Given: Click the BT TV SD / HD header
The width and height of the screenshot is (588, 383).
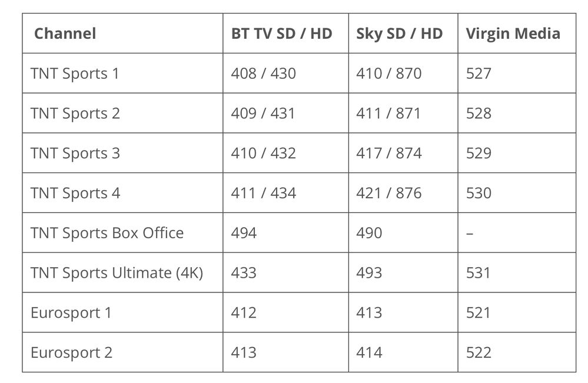Looking at the screenshot, I should click(281, 33).
